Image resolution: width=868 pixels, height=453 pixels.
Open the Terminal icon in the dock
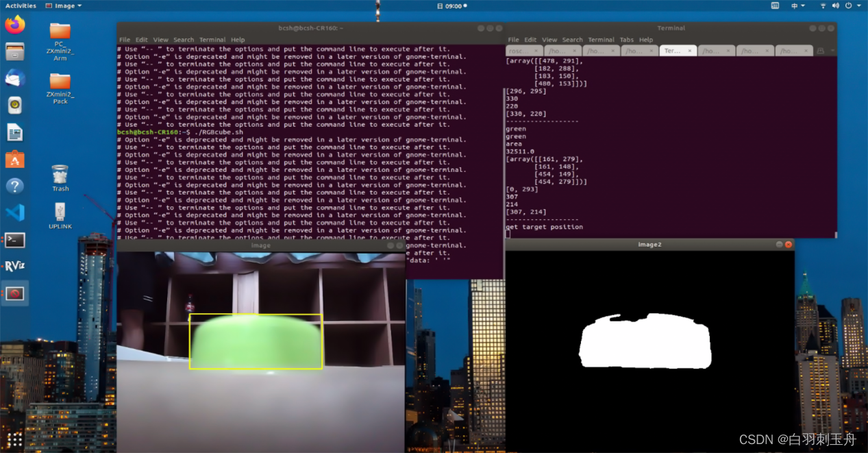click(x=14, y=240)
